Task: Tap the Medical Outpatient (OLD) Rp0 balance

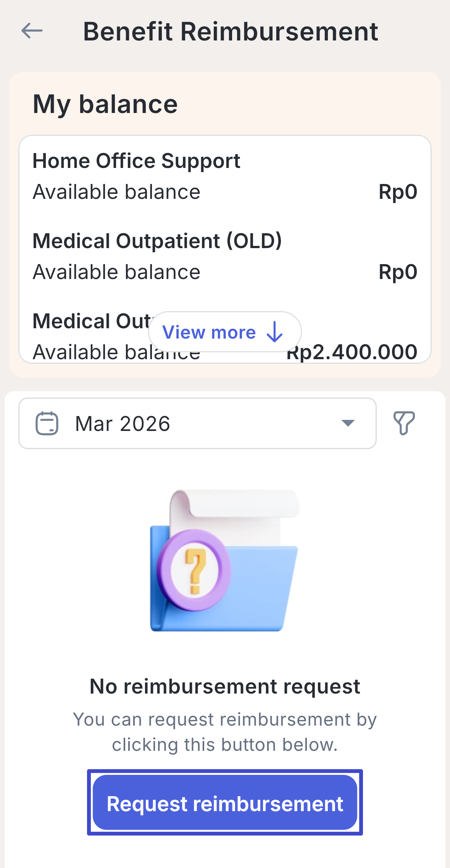Action: [397, 272]
